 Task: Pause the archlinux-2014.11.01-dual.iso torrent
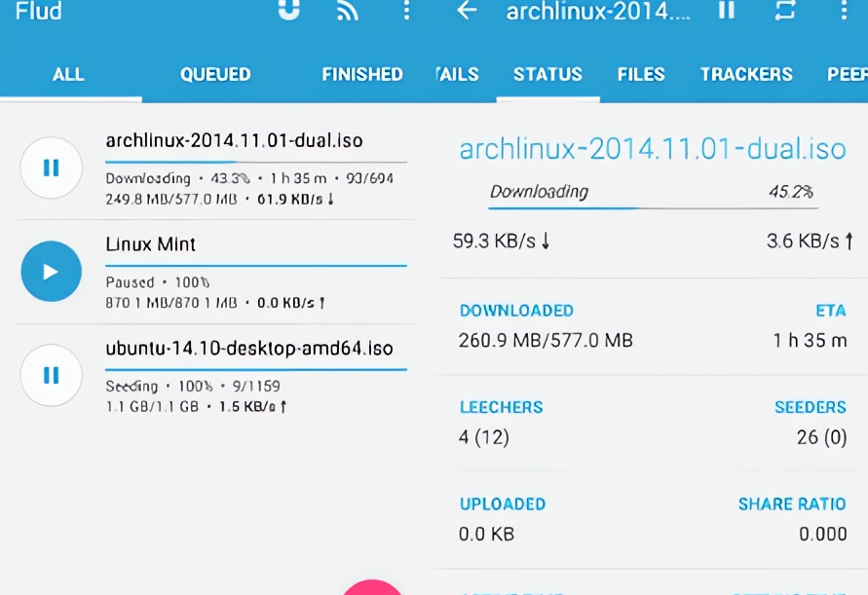pyautogui.click(x=51, y=167)
